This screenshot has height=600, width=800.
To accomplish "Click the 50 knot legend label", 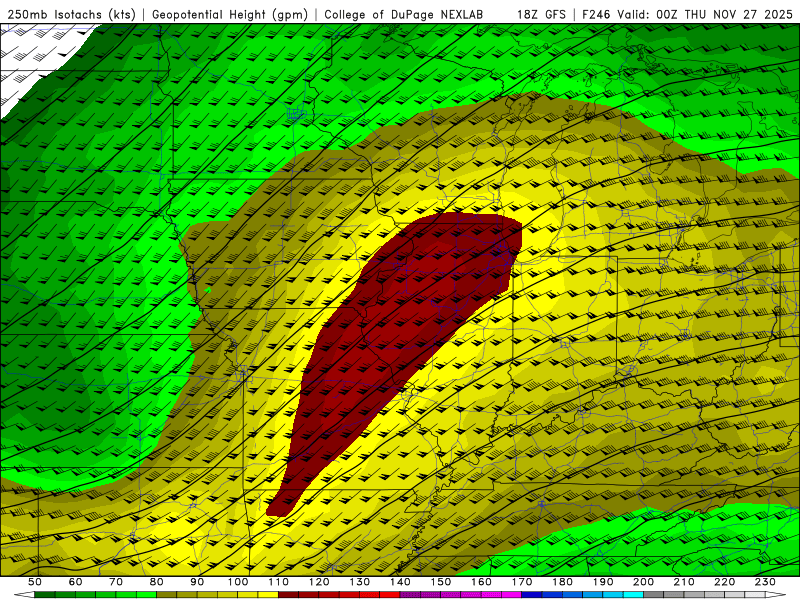I will point(35,582).
